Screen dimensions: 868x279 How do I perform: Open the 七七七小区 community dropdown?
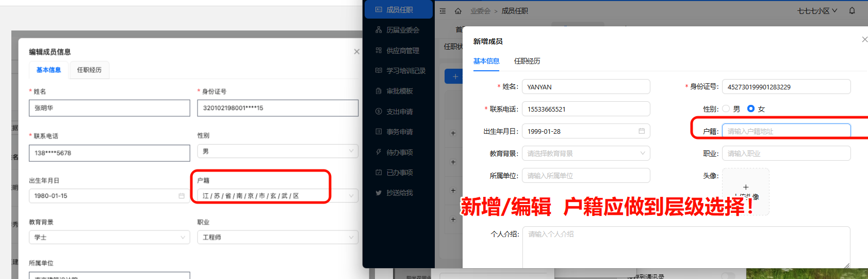(x=817, y=11)
